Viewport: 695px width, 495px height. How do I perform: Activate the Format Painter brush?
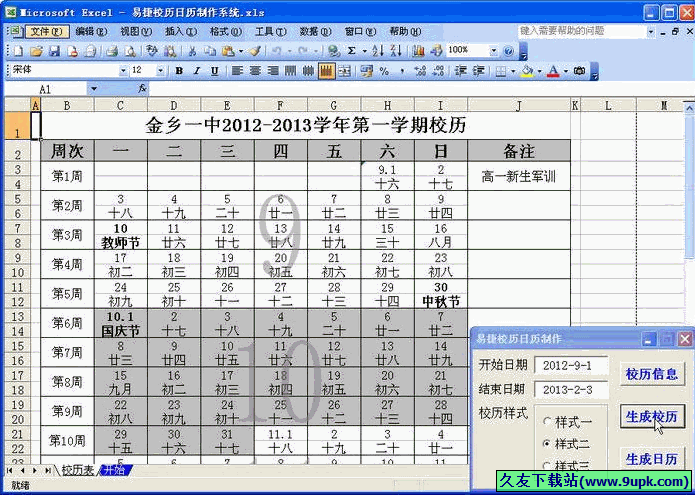click(x=255, y=51)
